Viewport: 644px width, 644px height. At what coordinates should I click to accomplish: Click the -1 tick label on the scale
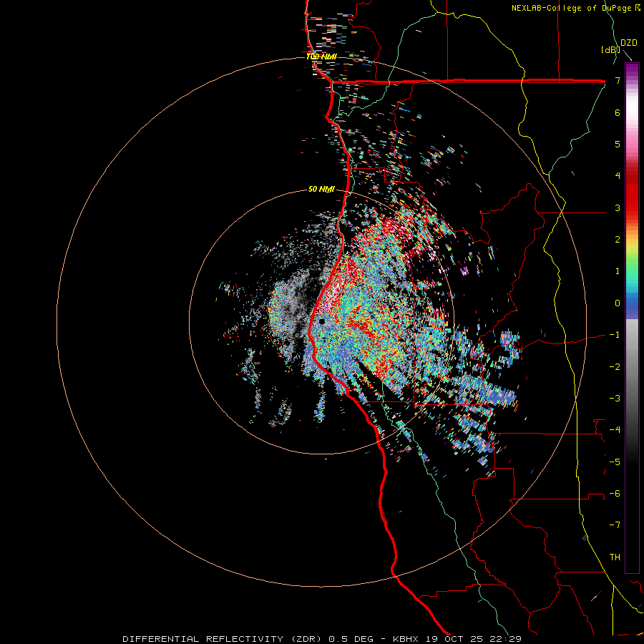coord(615,335)
